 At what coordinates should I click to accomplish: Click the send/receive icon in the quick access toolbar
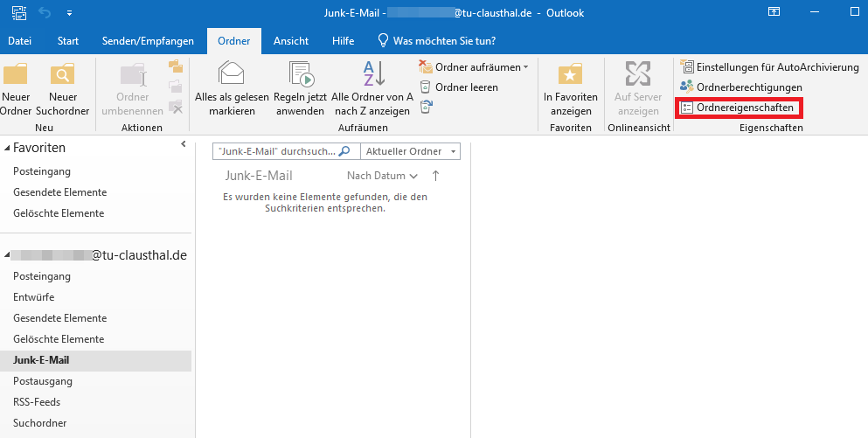(x=19, y=13)
